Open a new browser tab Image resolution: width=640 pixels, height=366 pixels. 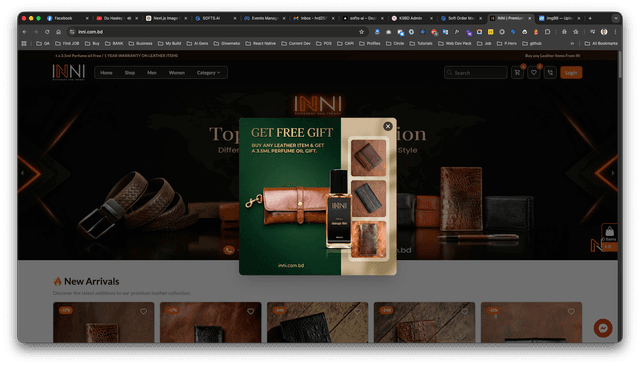[590, 18]
